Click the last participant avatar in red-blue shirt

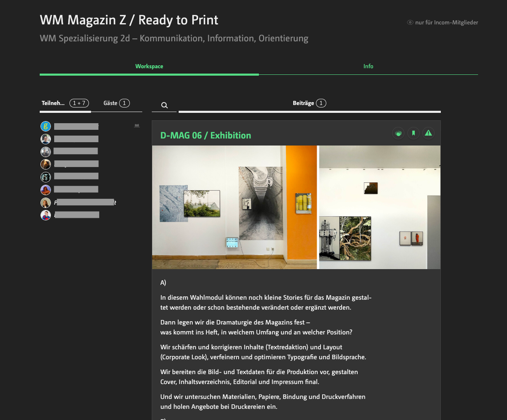[45, 215]
